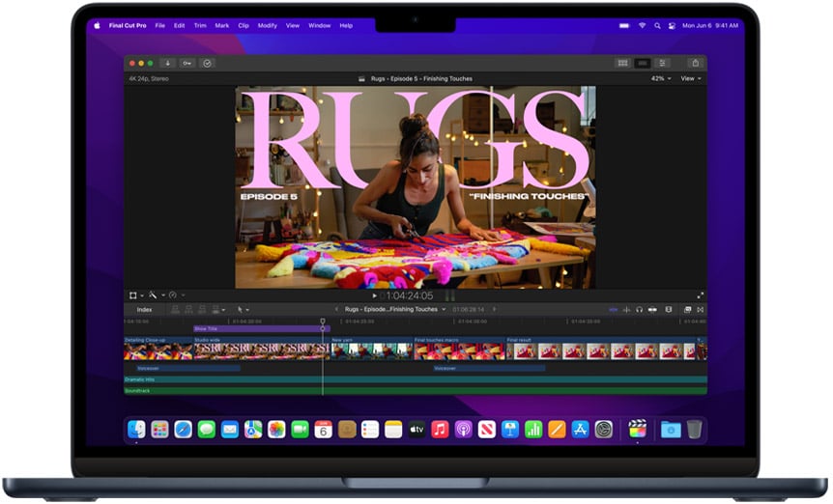Click the Share export icon
The width and height of the screenshot is (833, 504).
(x=696, y=63)
